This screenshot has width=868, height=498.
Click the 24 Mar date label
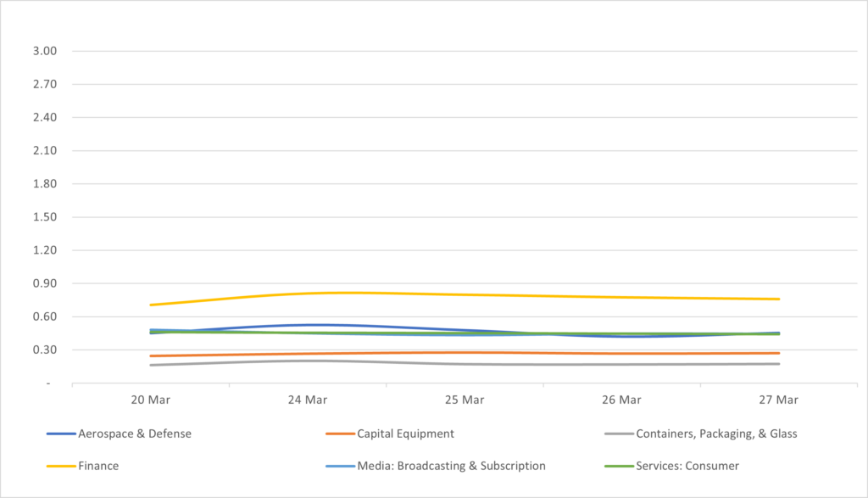pyautogui.click(x=308, y=400)
